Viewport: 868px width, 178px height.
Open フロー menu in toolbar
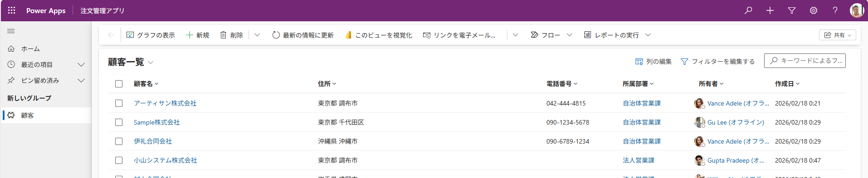(546, 35)
